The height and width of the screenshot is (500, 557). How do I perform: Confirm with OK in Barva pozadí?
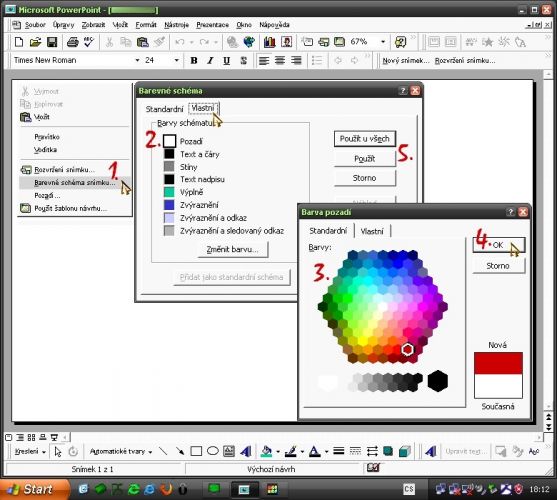pos(498,245)
